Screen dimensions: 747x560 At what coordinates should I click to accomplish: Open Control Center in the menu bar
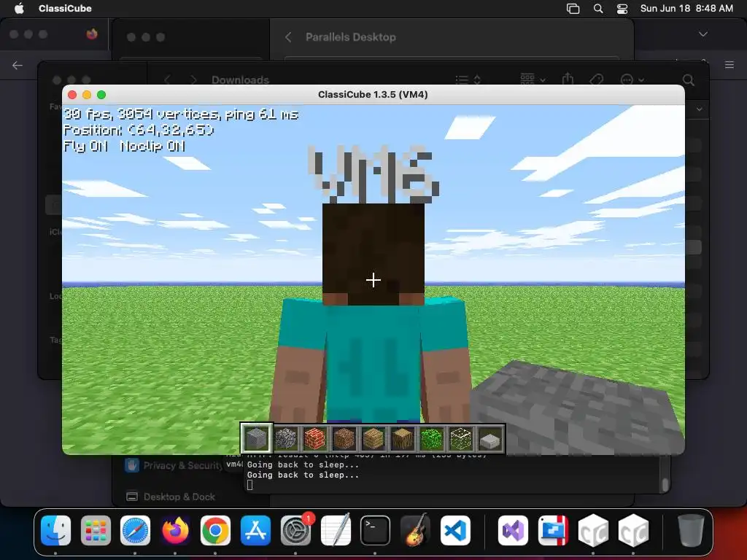pos(622,8)
